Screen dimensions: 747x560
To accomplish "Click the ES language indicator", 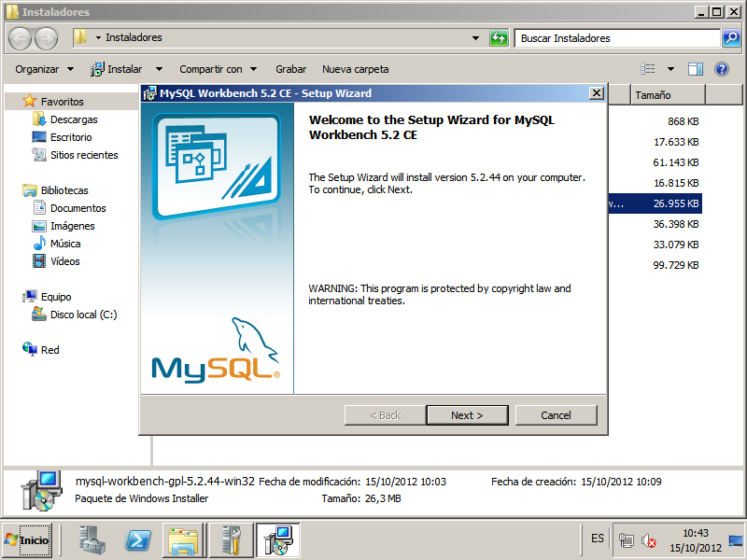I will point(598,539).
